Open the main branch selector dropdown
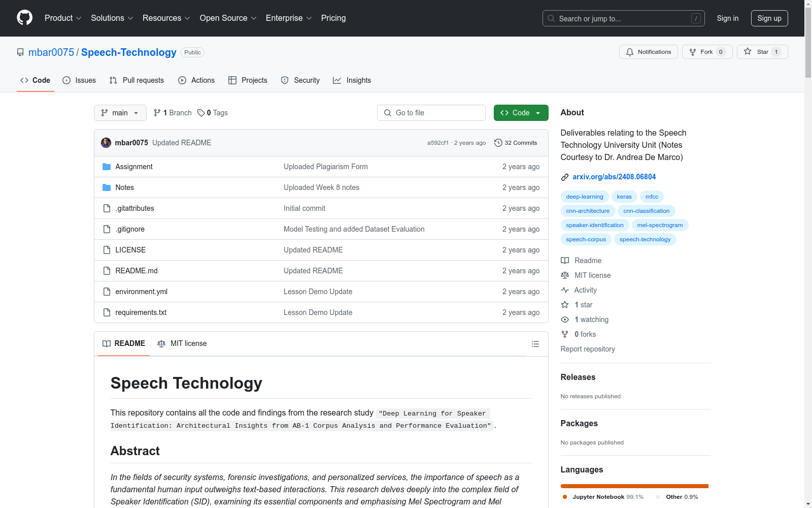This screenshot has height=508, width=812. pos(120,113)
